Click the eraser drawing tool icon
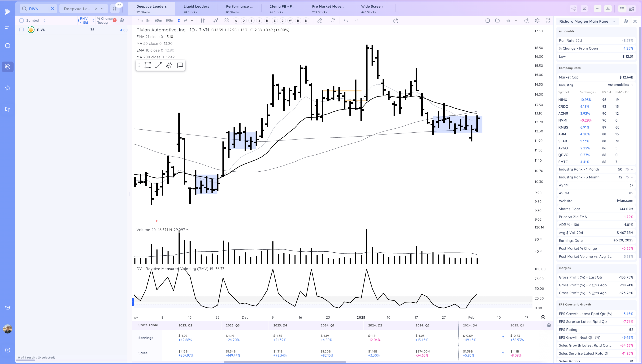The height and width of the screenshot is (364, 642). (320, 21)
